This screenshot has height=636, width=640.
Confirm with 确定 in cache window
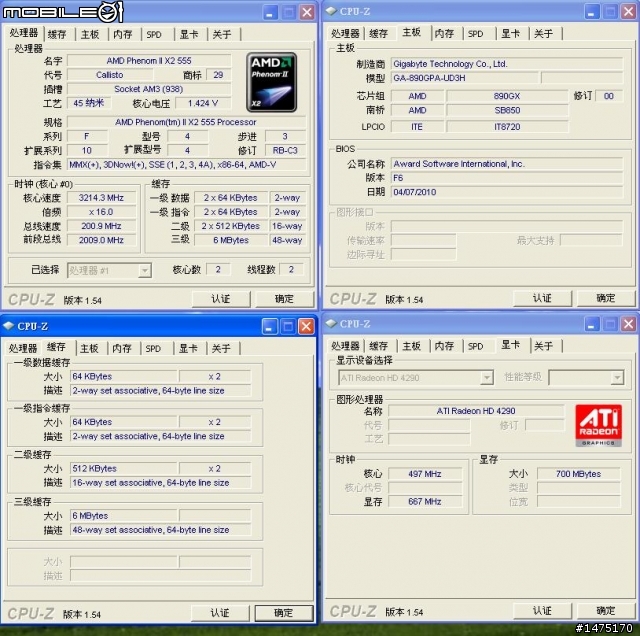pos(284,613)
